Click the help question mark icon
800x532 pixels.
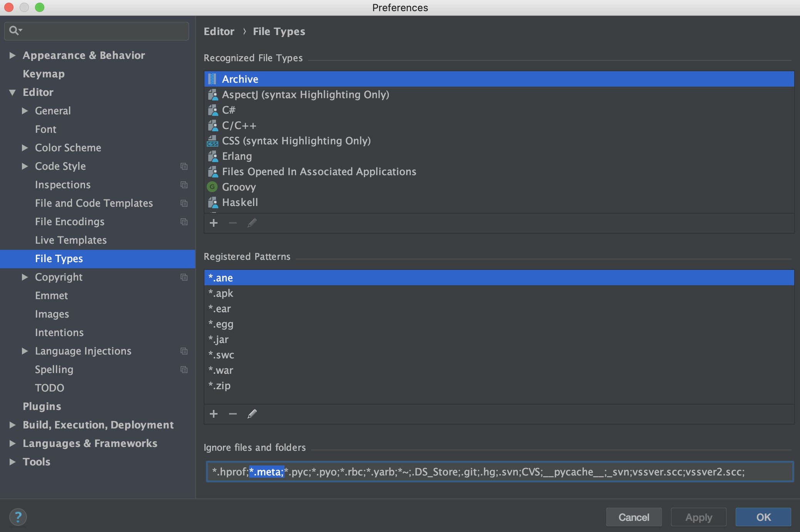click(x=18, y=517)
